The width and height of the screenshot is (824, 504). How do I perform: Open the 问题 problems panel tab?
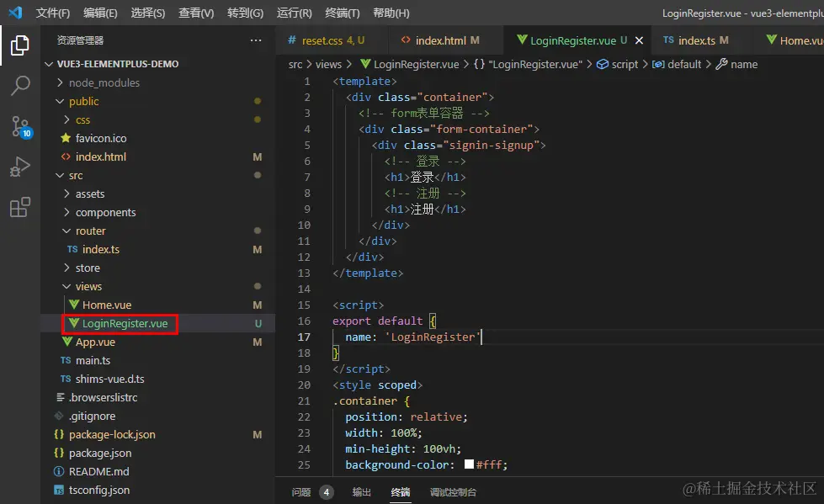point(301,492)
